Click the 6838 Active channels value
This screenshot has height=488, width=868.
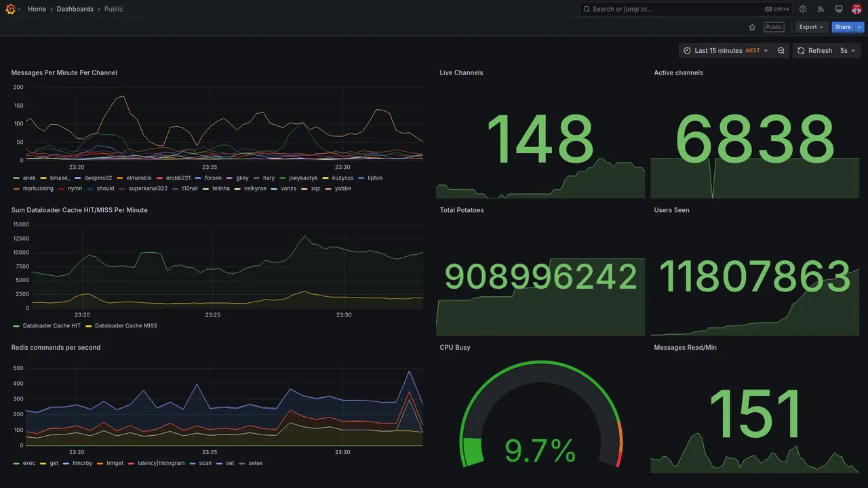coord(755,140)
